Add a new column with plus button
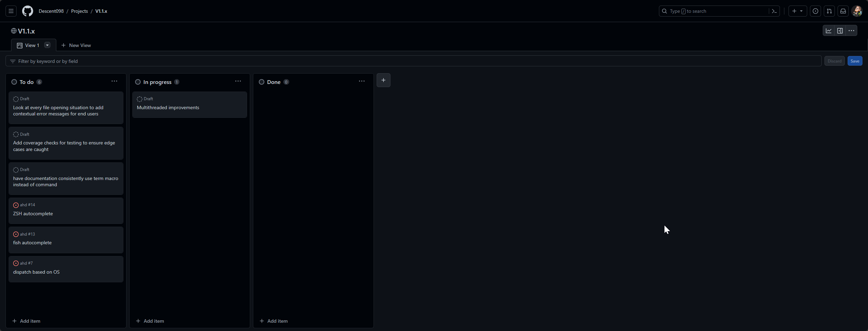This screenshot has width=868, height=331. tap(384, 80)
